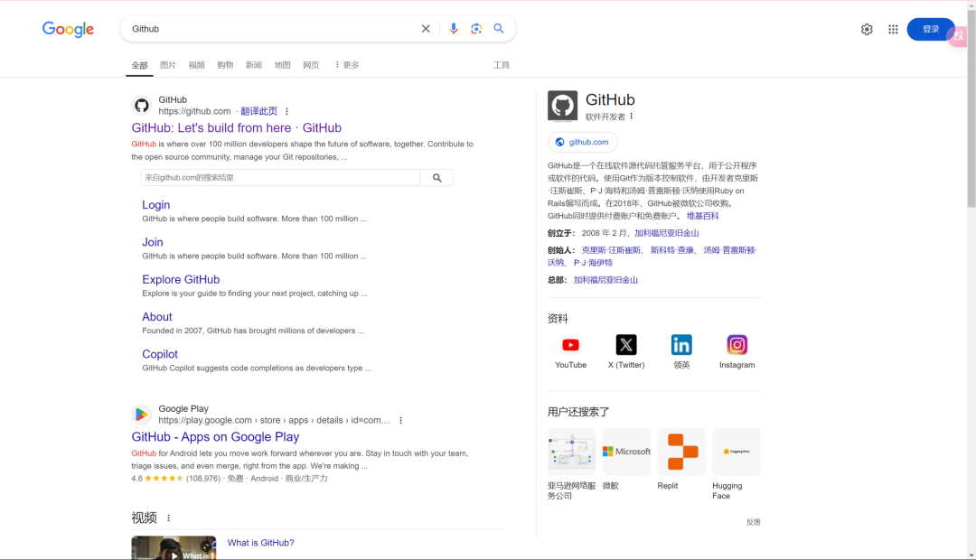
Task: Open GitHub's YouTube profile icon
Action: [570, 345]
